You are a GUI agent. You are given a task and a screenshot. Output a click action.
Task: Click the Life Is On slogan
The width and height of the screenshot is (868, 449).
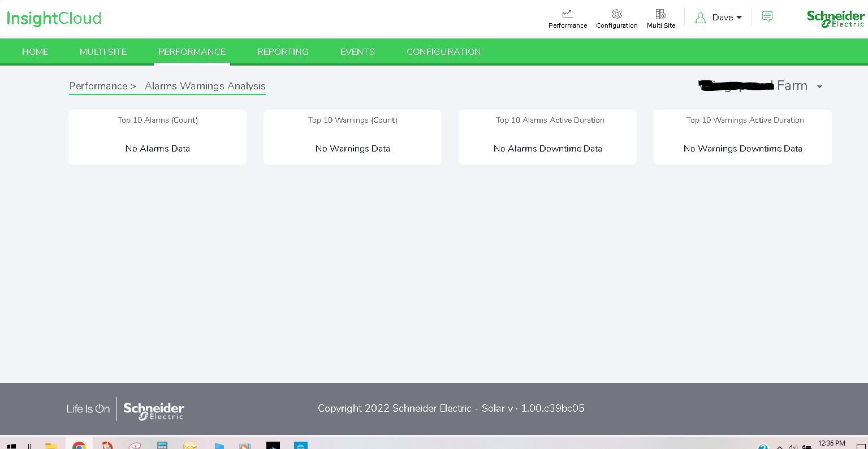point(88,409)
